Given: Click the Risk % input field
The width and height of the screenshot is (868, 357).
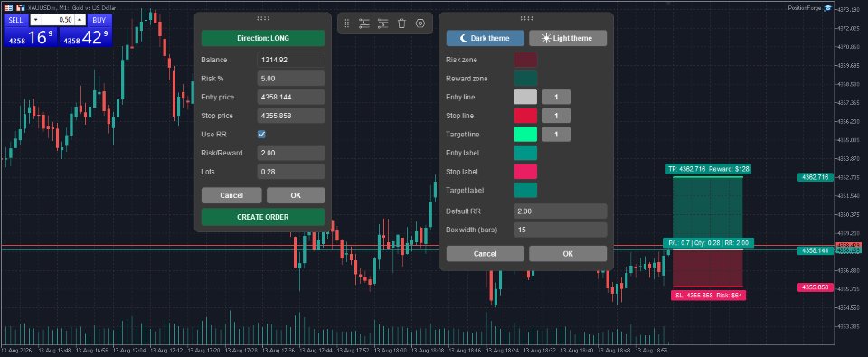Looking at the screenshot, I should point(291,79).
